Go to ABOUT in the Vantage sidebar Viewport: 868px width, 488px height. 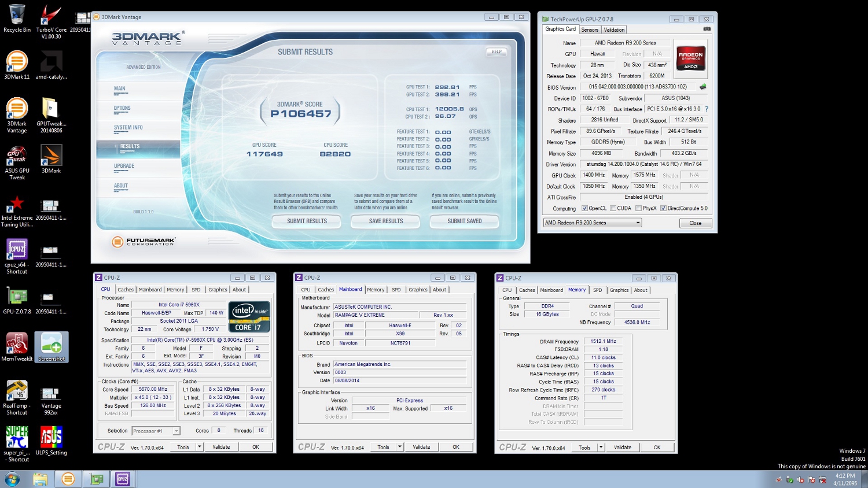[121, 186]
